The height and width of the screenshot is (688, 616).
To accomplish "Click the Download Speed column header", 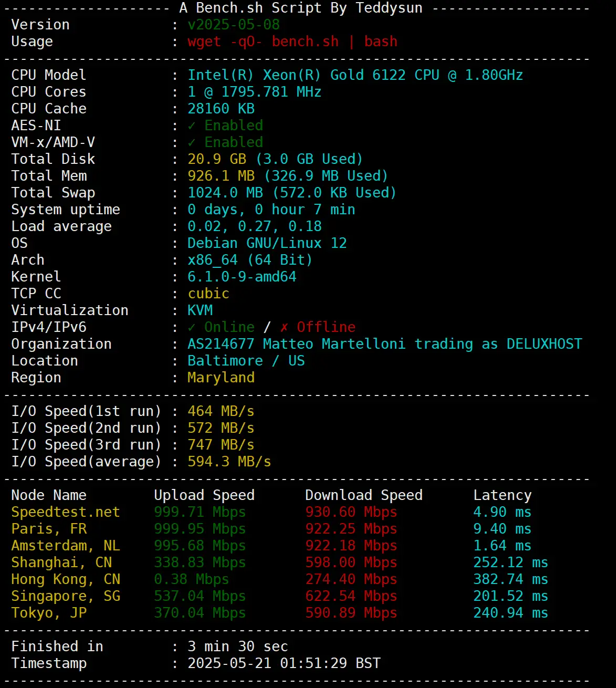I will click(363, 495).
